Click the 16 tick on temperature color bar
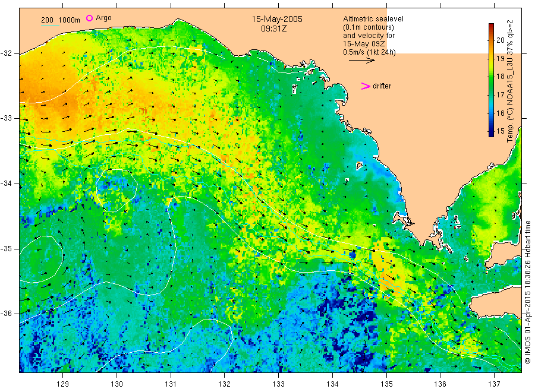Image resolution: width=535 pixels, height=392 pixels. pyautogui.click(x=500, y=113)
